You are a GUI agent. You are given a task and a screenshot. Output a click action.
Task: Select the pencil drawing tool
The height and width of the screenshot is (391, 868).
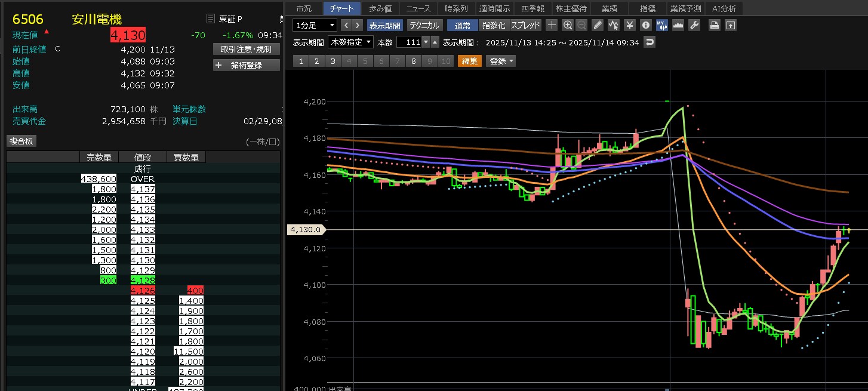[598, 25]
